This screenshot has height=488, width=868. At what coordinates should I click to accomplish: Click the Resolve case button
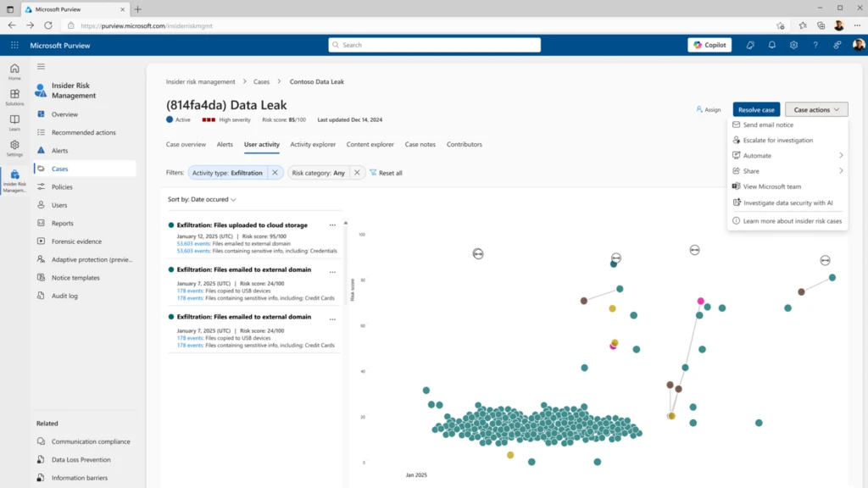(x=755, y=109)
